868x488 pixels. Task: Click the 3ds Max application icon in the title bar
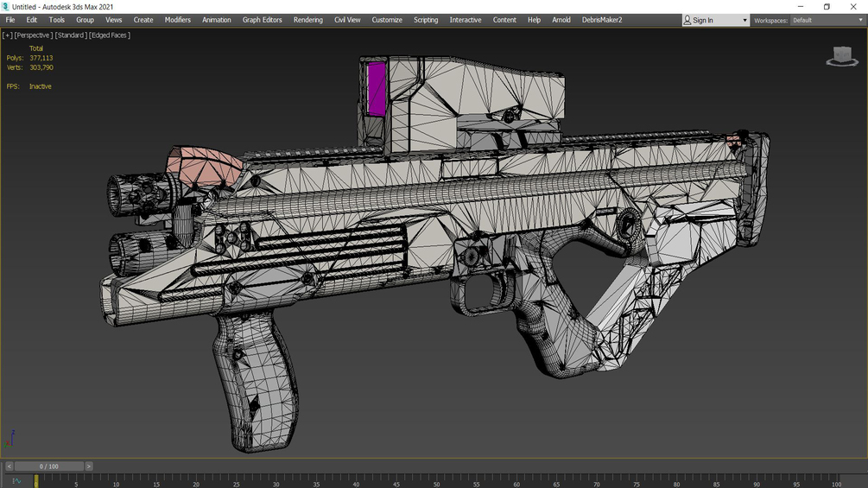[5, 7]
